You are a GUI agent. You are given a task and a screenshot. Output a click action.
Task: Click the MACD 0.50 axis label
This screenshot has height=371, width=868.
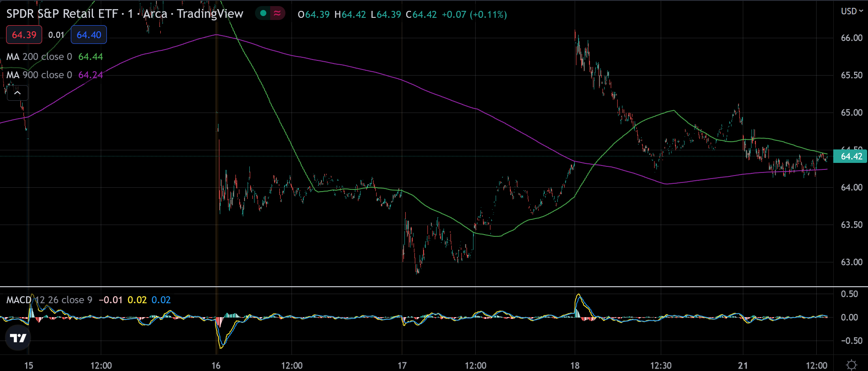pos(849,294)
